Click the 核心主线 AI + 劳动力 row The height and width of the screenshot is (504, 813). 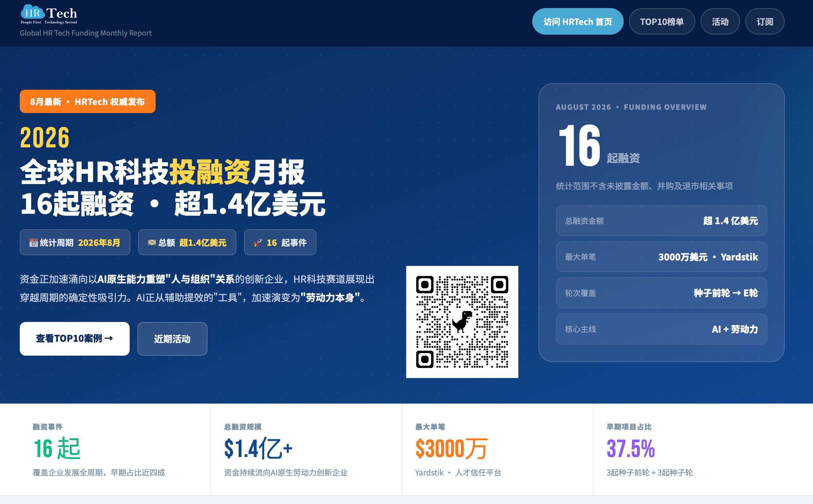(661, 329)
